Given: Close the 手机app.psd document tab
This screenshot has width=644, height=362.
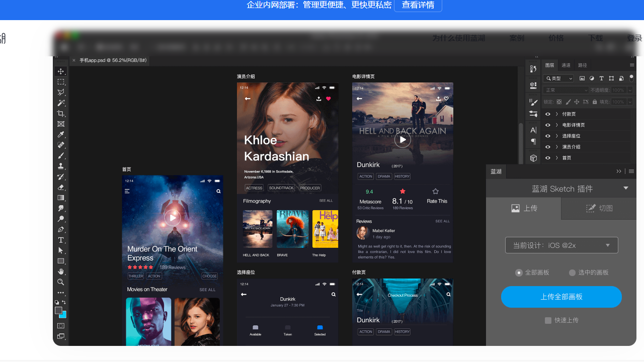Looking at the screenshot, I should tap(74, 60).
